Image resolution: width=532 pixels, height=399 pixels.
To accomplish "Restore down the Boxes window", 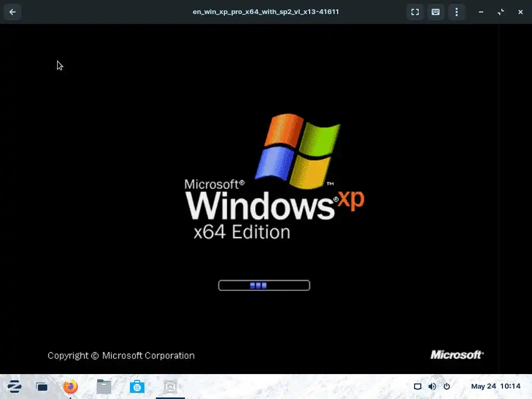I will coord(501,12).
